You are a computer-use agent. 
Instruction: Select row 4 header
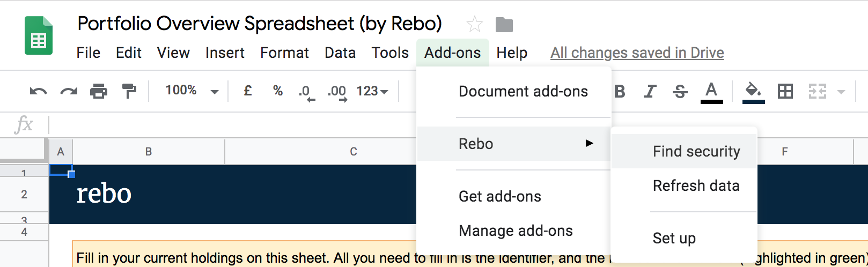[24, 232]
